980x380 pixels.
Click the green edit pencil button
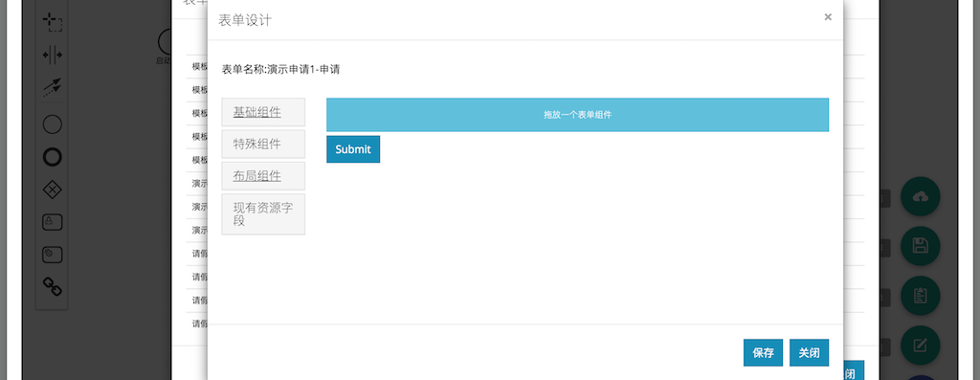coord(920,345)
